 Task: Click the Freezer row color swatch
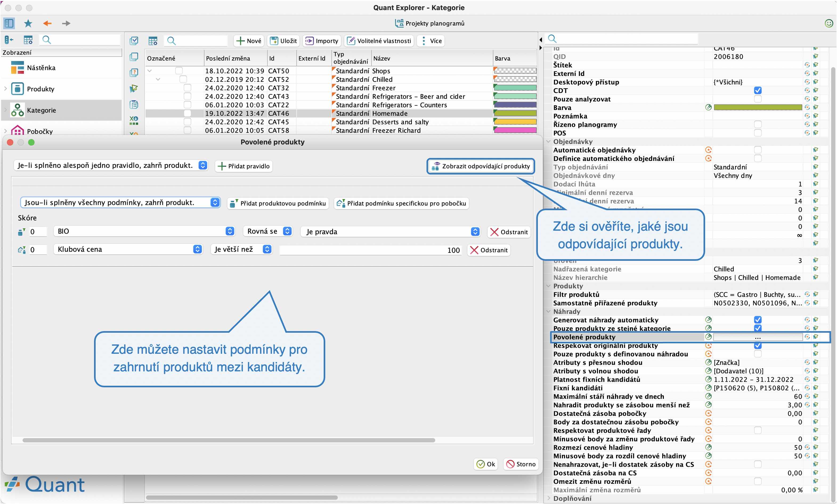point(515,88)
